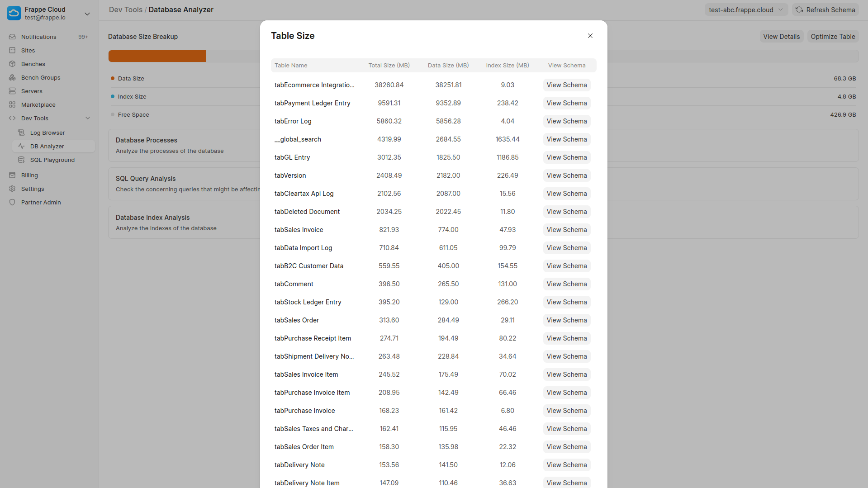Click the Marketplace grid icon
This screenshot has width=868, height=488.
(12, 104)
